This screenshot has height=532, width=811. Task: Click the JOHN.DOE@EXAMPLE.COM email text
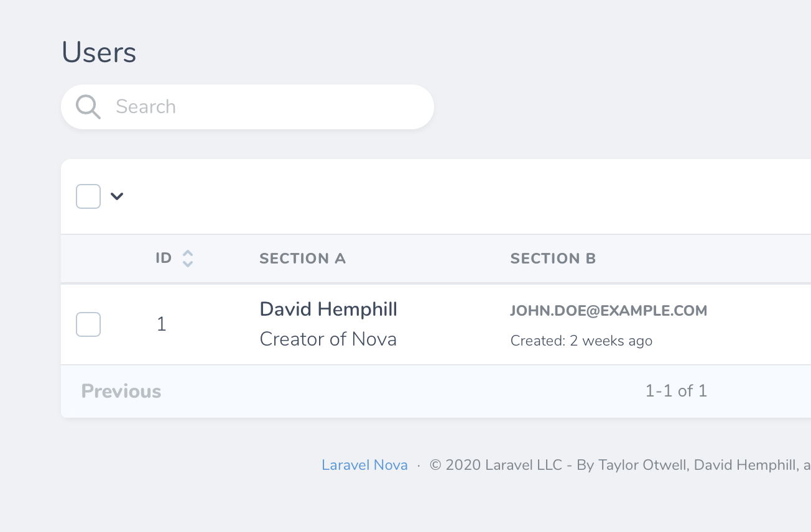coord(608,311)
